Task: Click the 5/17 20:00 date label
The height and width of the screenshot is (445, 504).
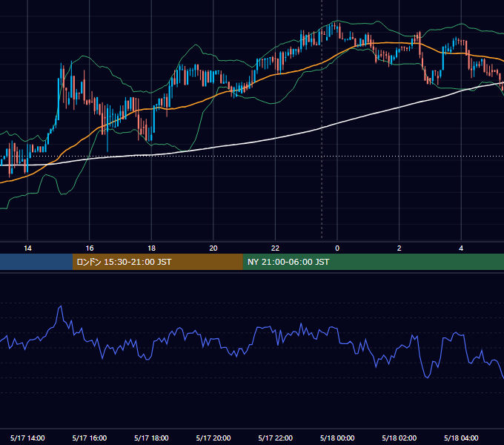Action: click(213, 438)
